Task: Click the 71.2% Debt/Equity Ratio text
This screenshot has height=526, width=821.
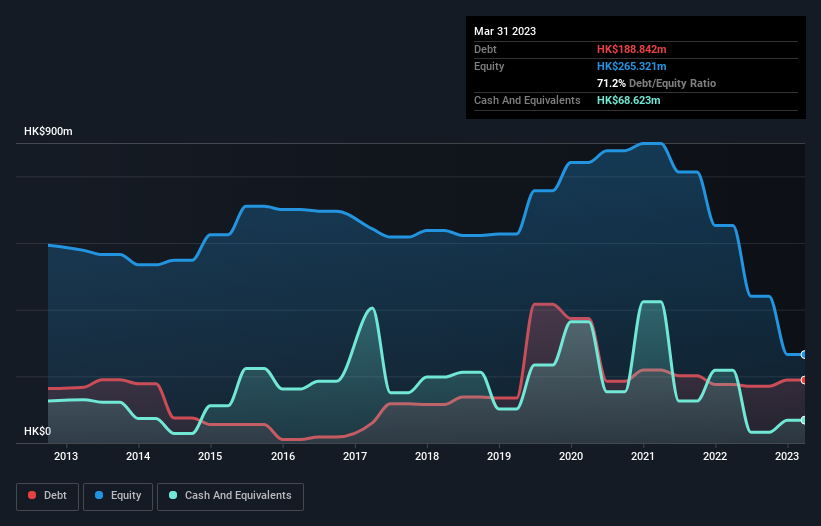Action: point(656,83)
